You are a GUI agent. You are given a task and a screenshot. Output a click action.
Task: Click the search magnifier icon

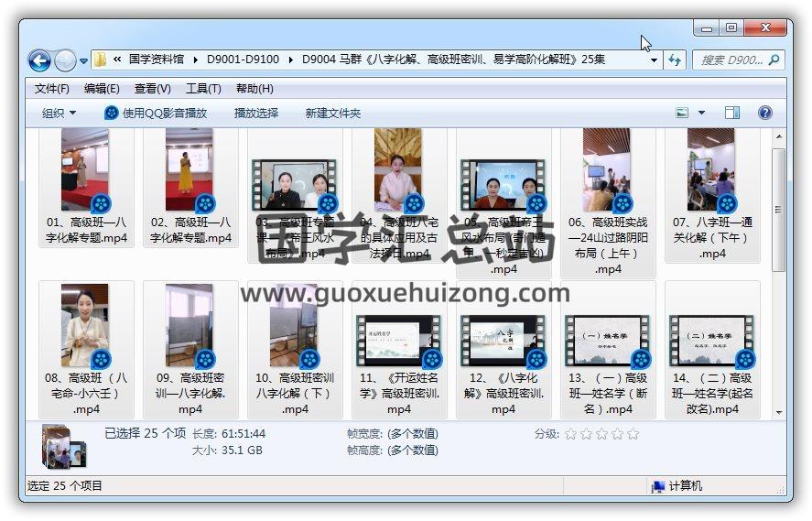pos(774,60)
